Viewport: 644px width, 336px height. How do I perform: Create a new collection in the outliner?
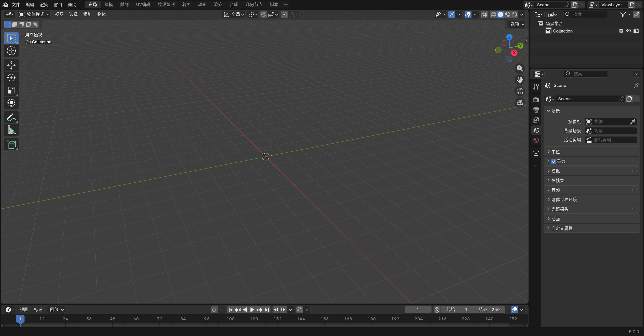click(x=636, y=15)
